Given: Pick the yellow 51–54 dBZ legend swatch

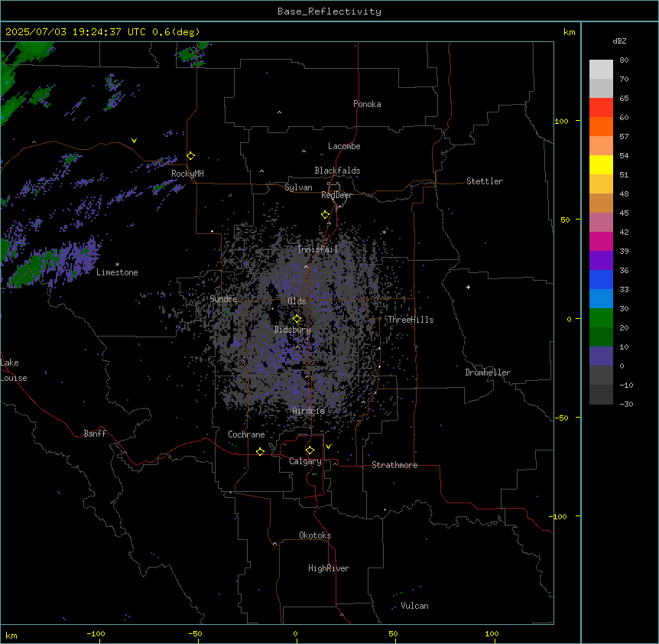Looking at the screenshot, I should [601, 164].
